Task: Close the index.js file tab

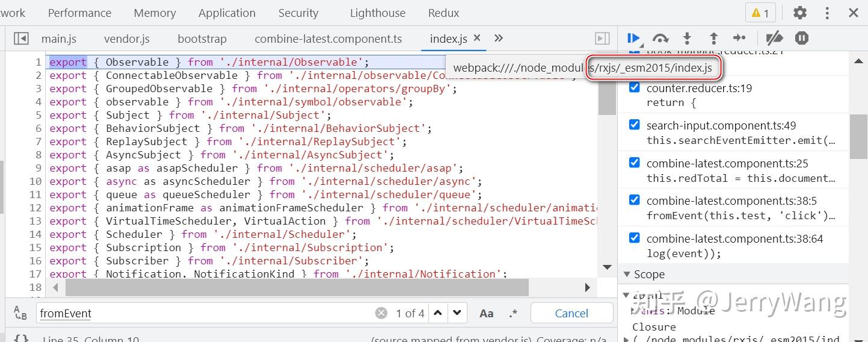Action: (477, 38)
